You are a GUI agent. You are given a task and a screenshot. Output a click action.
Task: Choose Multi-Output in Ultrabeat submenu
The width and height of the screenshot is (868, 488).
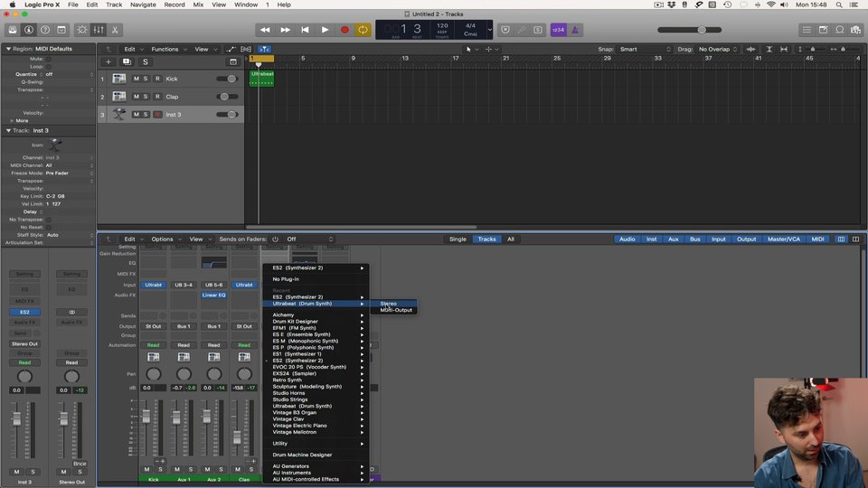click(396, 310)
